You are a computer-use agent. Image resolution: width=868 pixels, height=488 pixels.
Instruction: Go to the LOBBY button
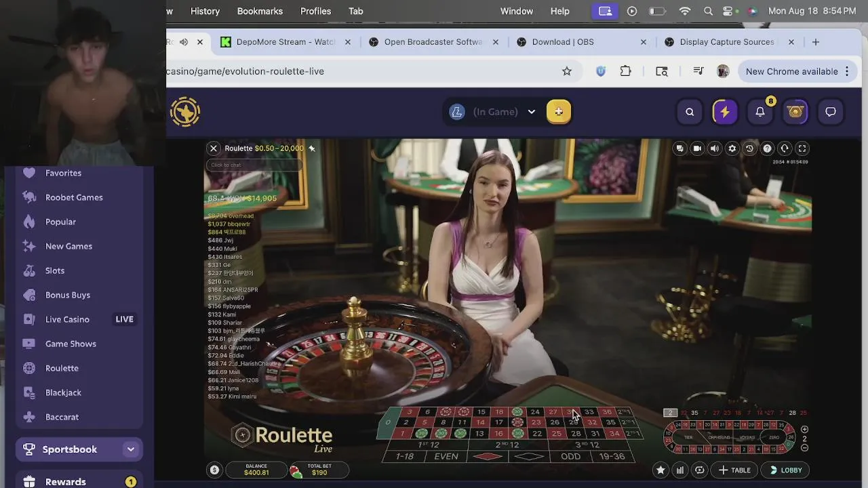point(786,470)
